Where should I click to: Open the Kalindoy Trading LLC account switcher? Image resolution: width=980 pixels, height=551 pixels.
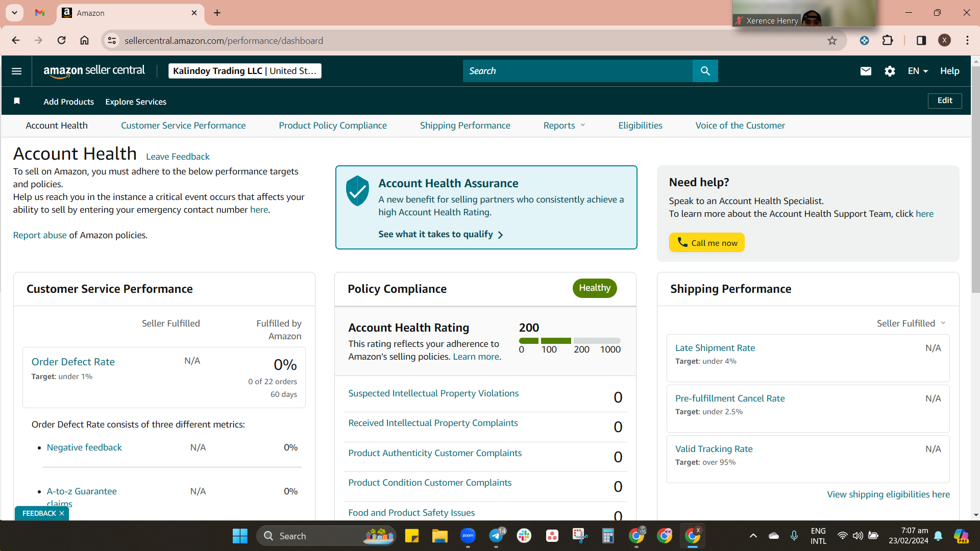coord(245,71)
